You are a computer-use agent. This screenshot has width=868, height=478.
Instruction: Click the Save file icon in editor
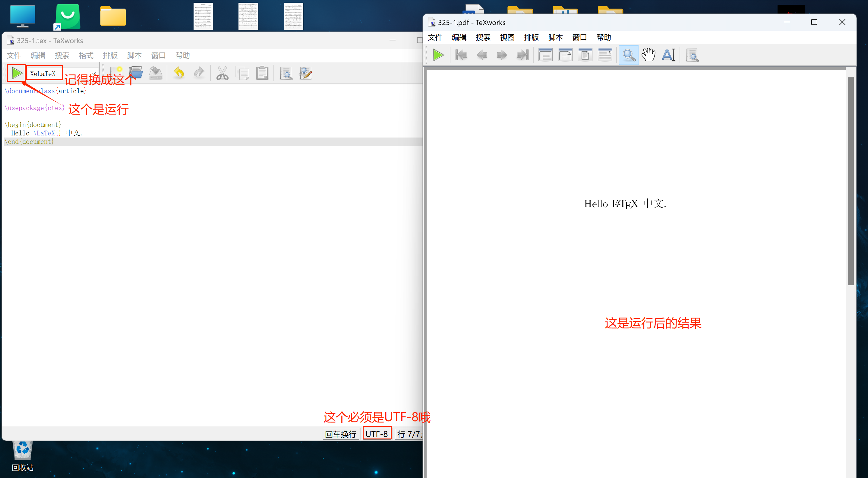[x=155, y=73]
